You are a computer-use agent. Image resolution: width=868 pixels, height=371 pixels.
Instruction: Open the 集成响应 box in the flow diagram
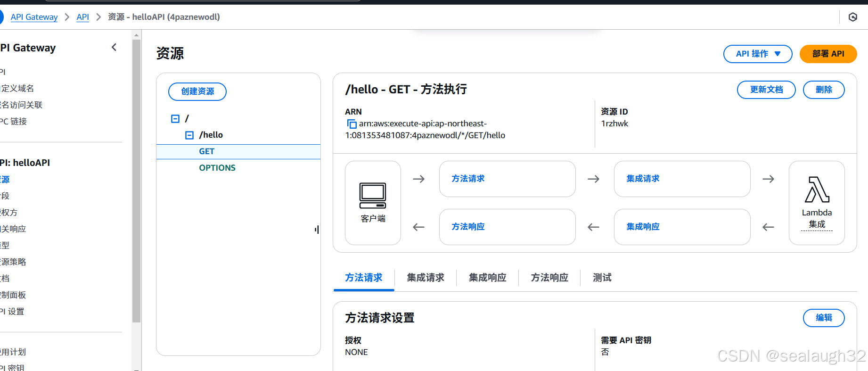pyautogui.click(x=682, y=227)
